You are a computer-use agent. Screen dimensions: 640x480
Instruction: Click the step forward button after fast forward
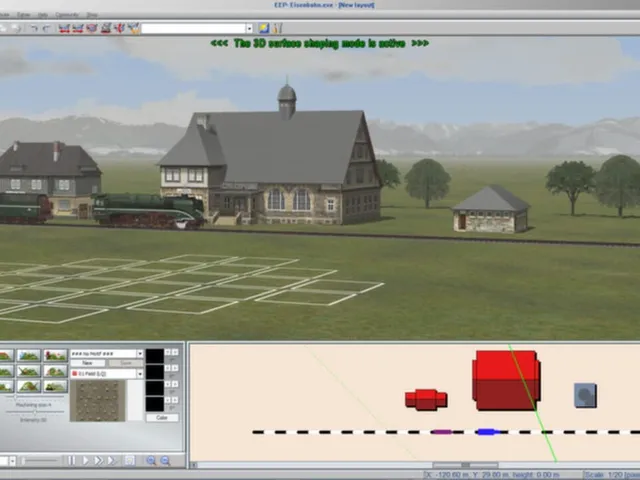111,460
